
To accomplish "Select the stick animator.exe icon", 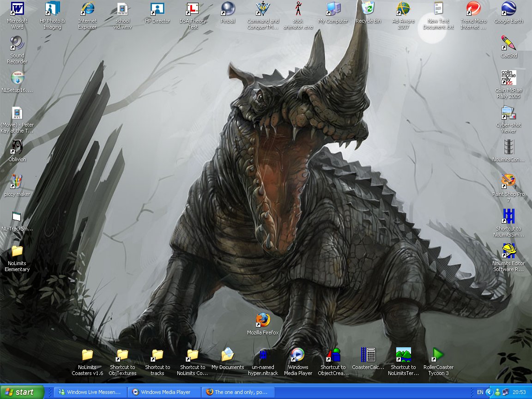I will click(x=298, y=9).
